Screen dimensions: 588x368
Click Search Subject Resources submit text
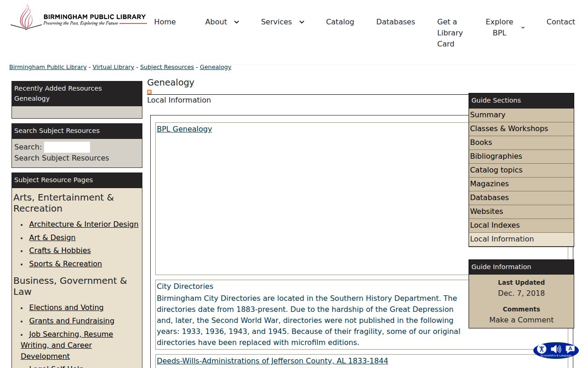click(62, 158)
